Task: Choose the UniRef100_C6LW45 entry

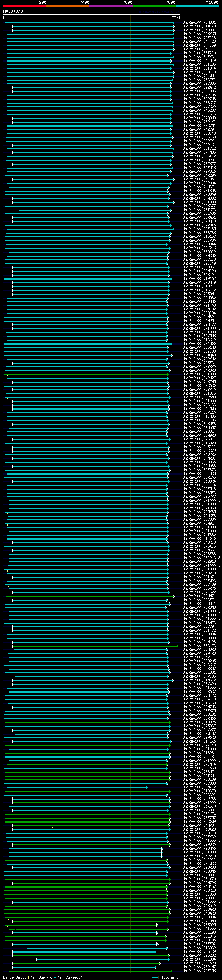Action: [199, 936]
